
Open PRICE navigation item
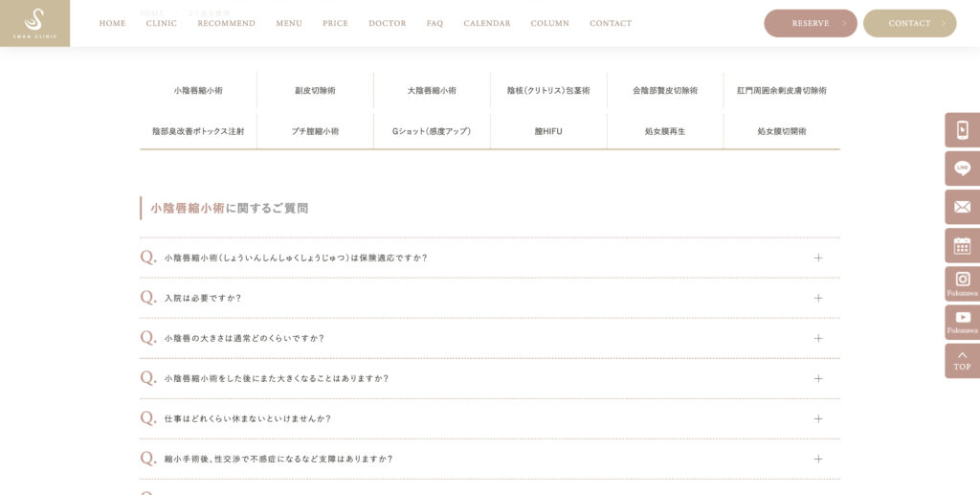click(335, 23)
